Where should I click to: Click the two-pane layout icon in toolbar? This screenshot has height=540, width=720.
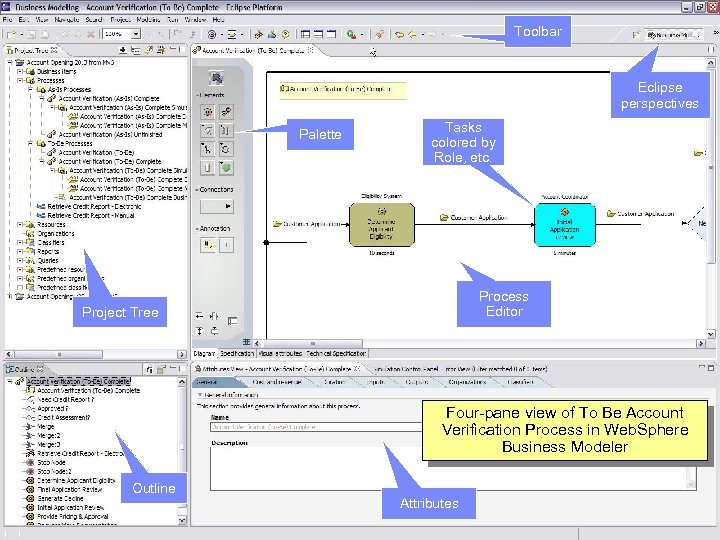pyautogui.click(x=318, y=34)
